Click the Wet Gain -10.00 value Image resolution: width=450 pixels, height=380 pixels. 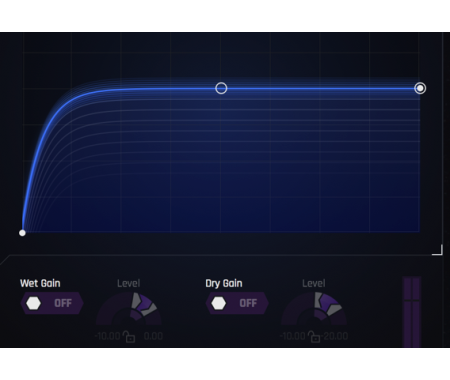[108, 336]
